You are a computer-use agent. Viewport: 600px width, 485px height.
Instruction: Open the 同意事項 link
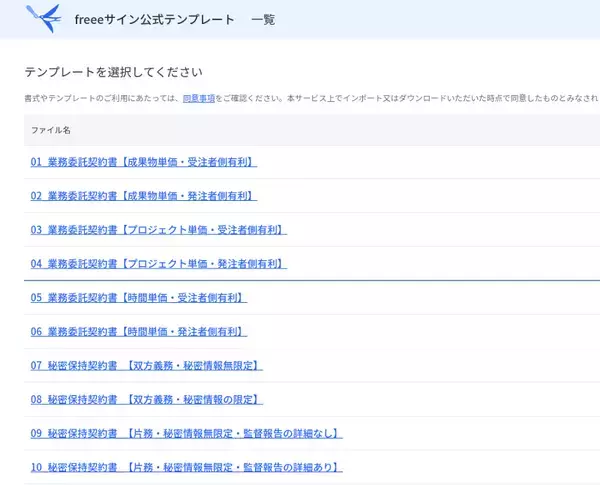click(198, 98)
